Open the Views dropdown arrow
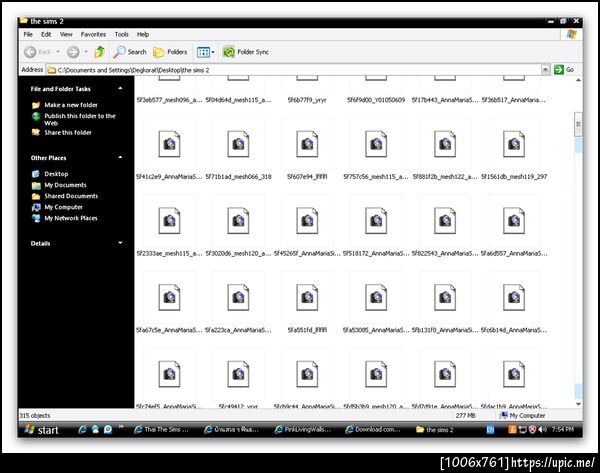The width and height of the screenshot is (600, 473). coord(213,52)
